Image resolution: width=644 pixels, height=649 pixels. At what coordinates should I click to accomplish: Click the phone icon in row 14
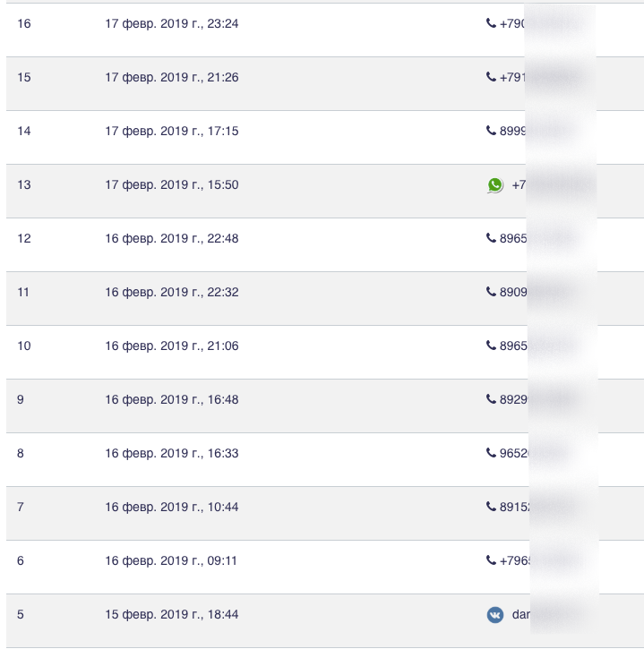tap(491, 131)
